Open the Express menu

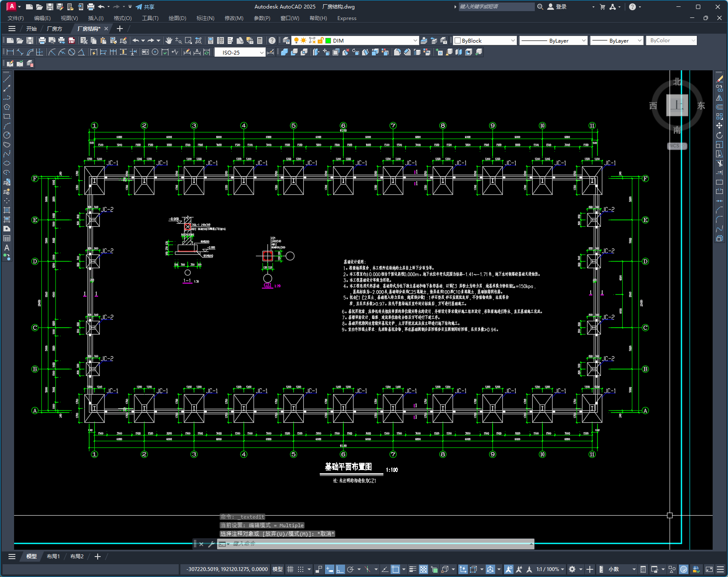coord(347,18)
